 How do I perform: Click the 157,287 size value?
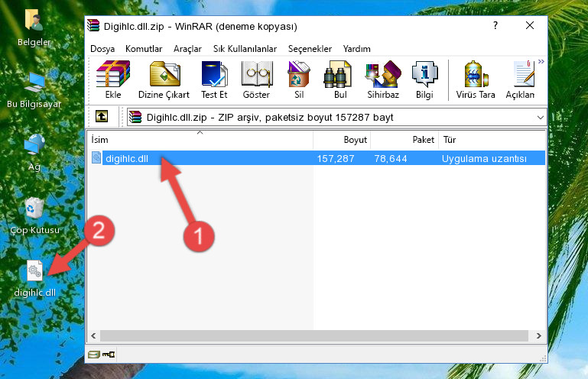pyautogui.click(x=335, y=159)
